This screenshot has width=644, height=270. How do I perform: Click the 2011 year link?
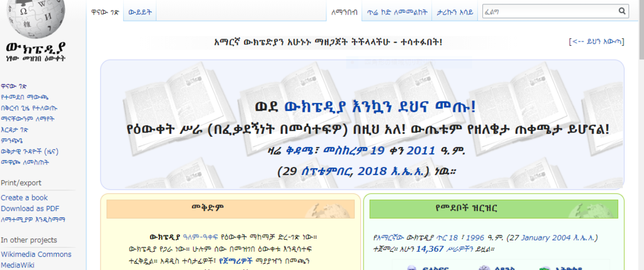pos(421,151)
